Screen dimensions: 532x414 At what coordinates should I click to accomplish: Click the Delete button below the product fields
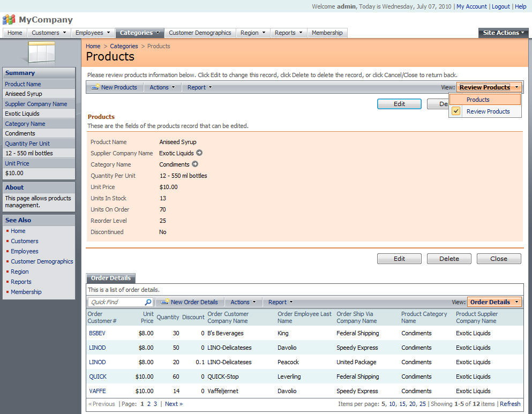[x=449, y=259]
